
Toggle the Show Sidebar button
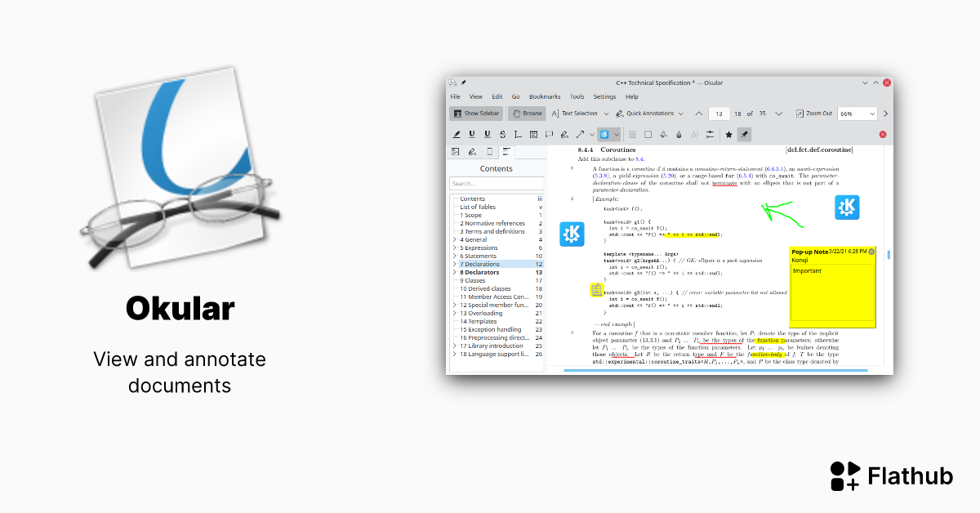[476, 114]
